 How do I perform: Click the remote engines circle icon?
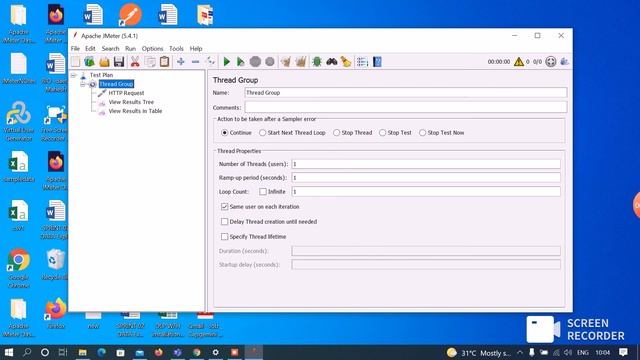point(551,62)
